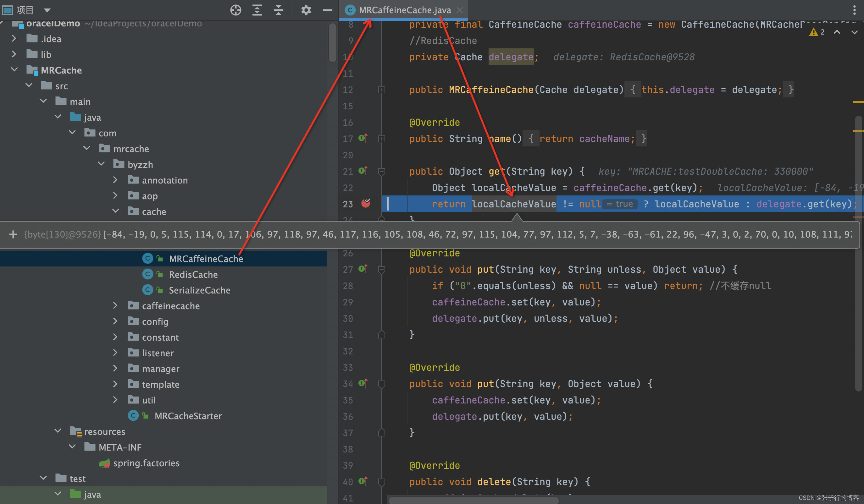
Task: Expand the constant package chevron
Action: tap(115, 337)
